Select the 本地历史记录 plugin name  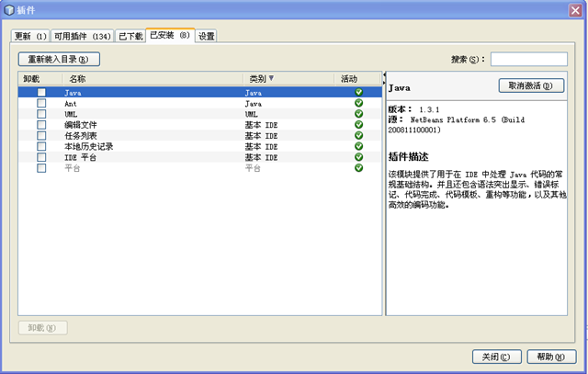(88, 146)
